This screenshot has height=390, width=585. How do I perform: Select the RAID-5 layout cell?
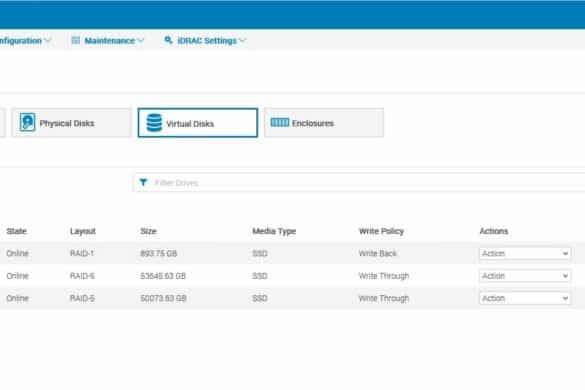click(82, 298)
